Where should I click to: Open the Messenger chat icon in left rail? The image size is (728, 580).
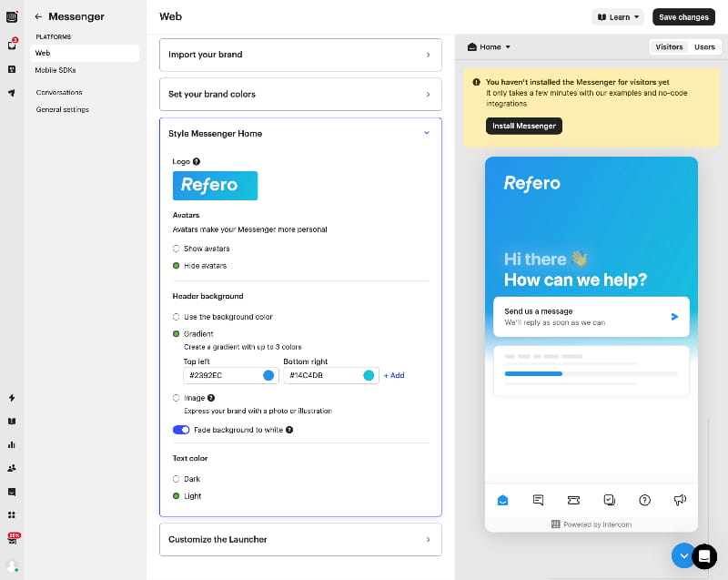click(x=12, y=492)
